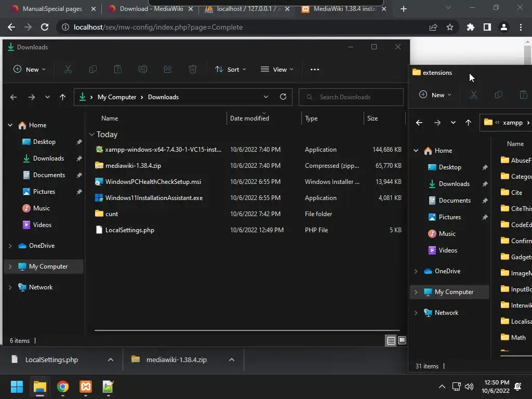Go back in Downloads window navigation

pos(14,97)
